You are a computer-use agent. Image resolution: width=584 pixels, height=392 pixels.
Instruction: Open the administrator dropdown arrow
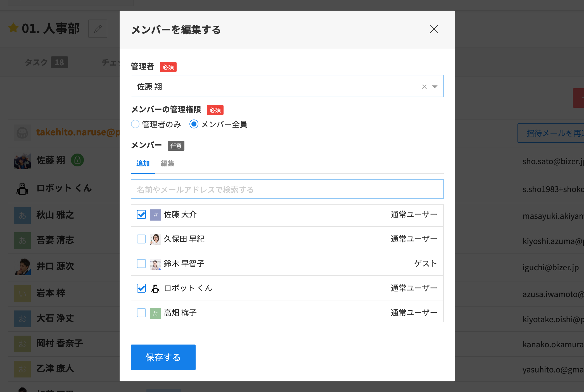(435, 87)
